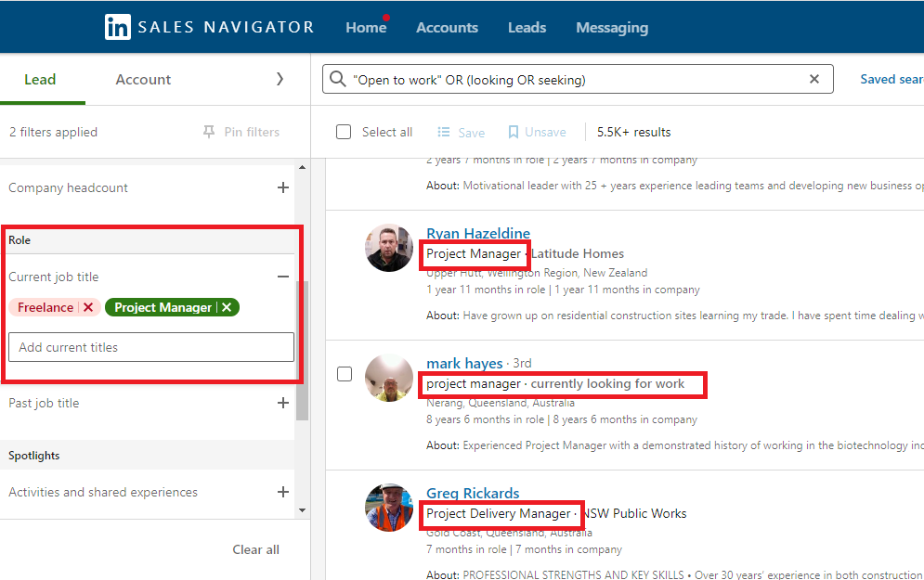The image size is (924, 580).
Task: Click the Unsave bookmark icon
Action: 514,132
